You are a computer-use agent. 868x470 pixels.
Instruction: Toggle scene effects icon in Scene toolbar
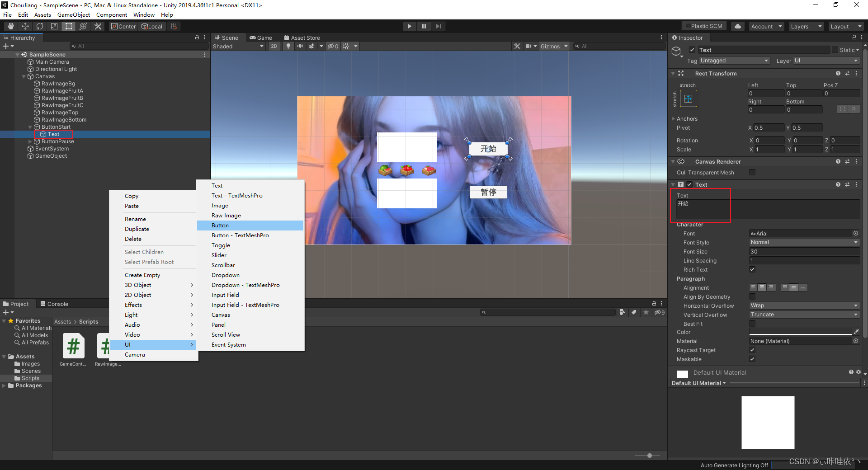(311, 46)
